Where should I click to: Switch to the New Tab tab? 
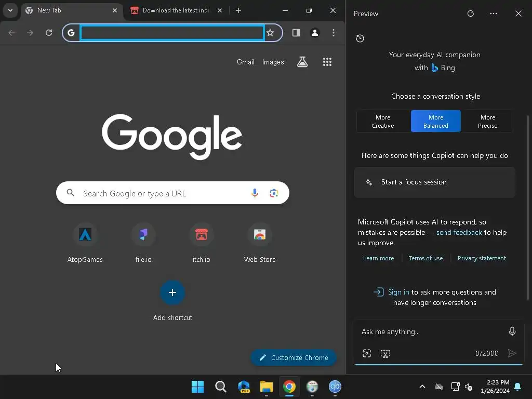click(x=71, y=10)
